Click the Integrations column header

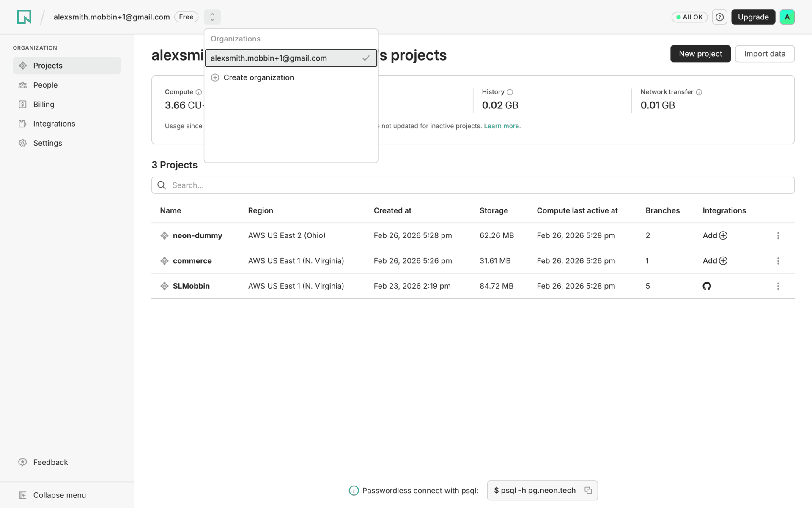[724, 210]
